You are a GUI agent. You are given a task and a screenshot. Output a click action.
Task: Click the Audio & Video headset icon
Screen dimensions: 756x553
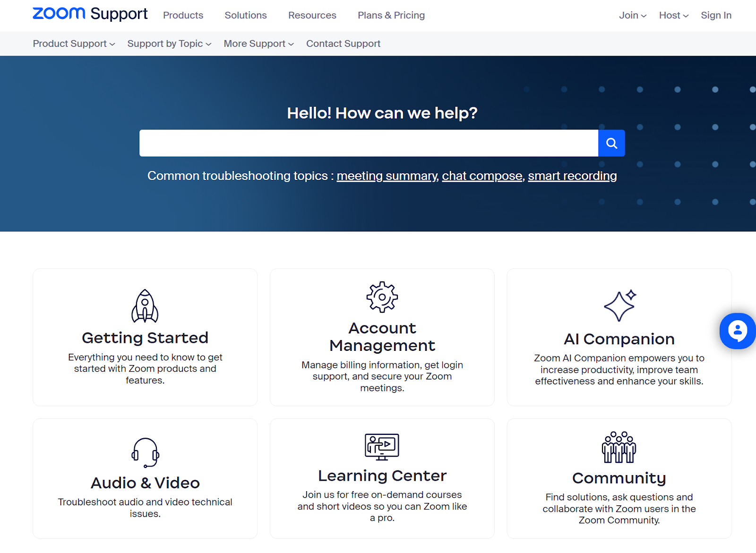145,453
